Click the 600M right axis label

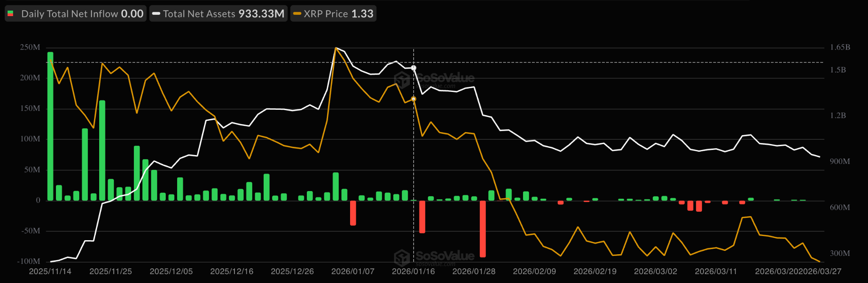840,208
